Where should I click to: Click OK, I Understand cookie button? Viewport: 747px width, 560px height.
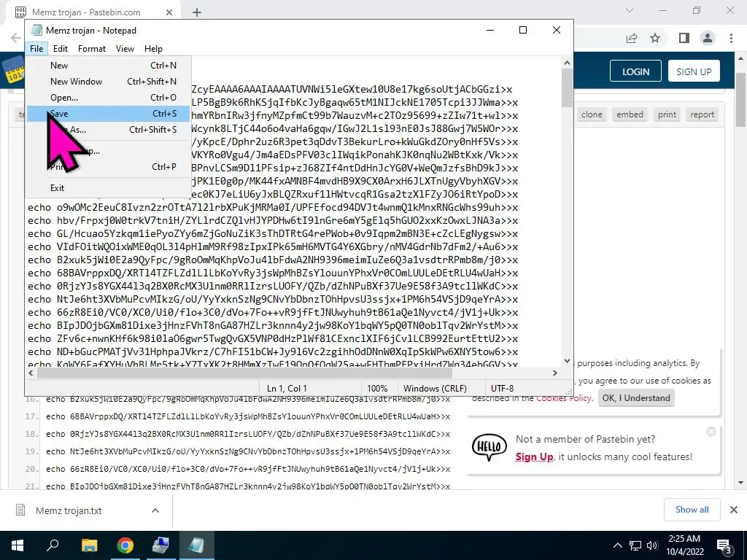tap(636, 397)
